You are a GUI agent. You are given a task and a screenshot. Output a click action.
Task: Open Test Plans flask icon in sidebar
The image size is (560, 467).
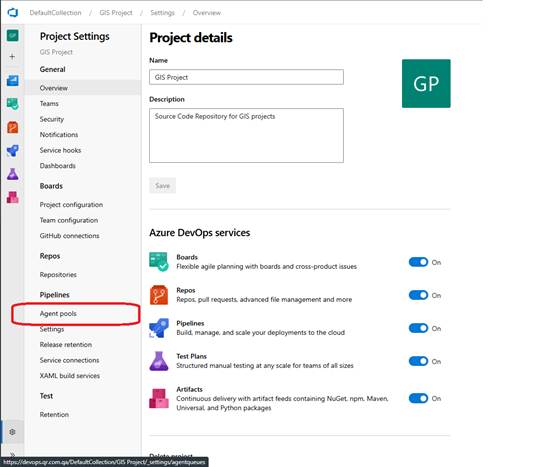[12, 174]
